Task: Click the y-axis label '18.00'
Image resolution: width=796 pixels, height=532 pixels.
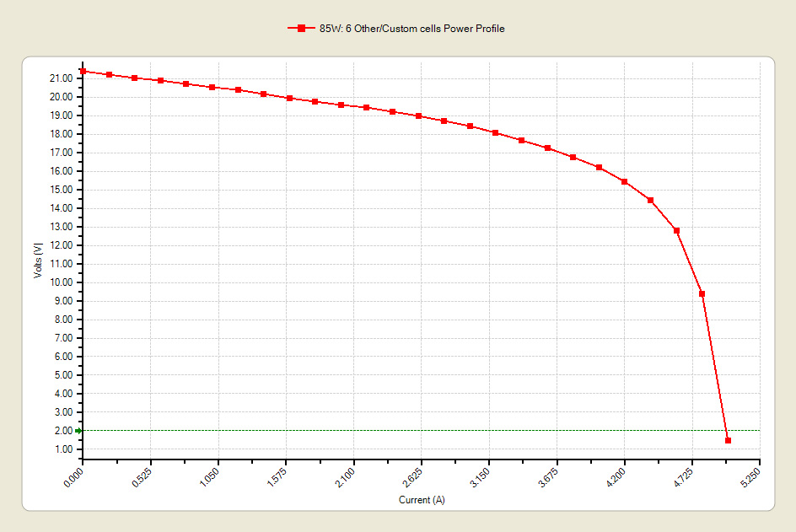Action: click(x=61, y=134)
